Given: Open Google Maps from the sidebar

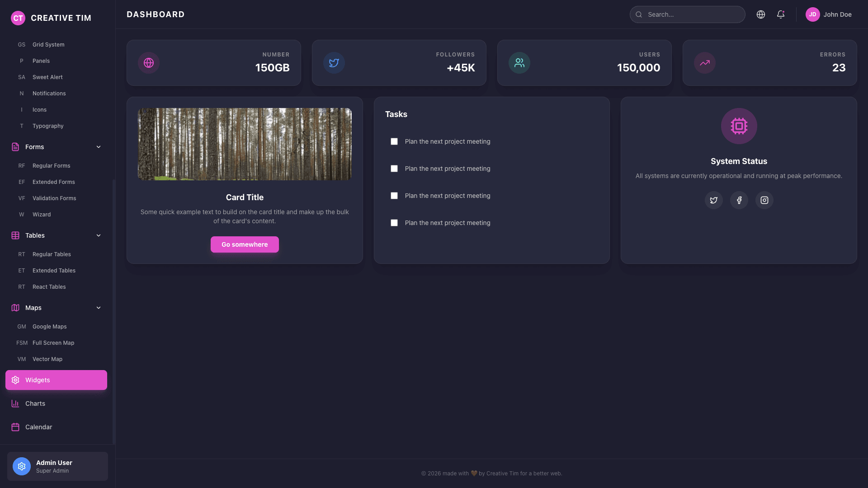Looking at the screenshot, I should [x=50, y=326].
